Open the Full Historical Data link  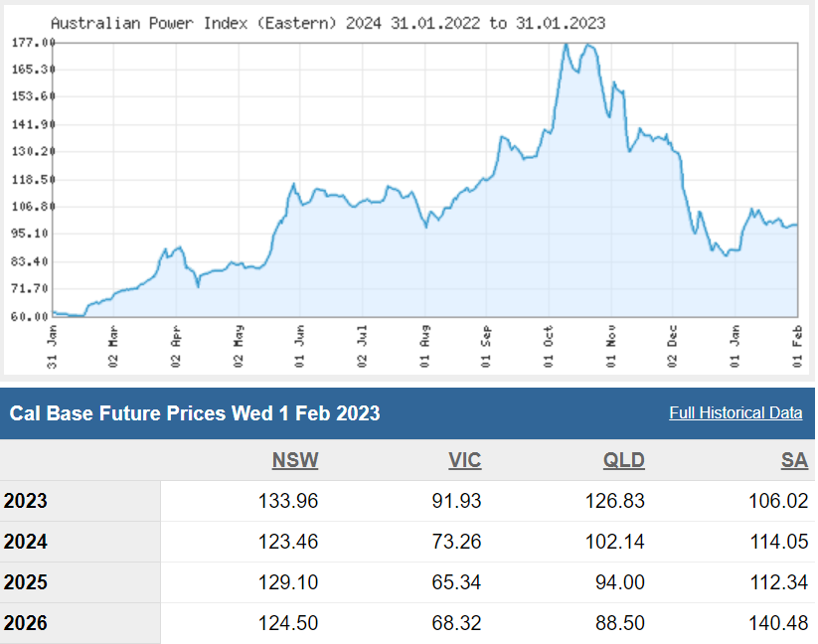click(x=736, y=413)
